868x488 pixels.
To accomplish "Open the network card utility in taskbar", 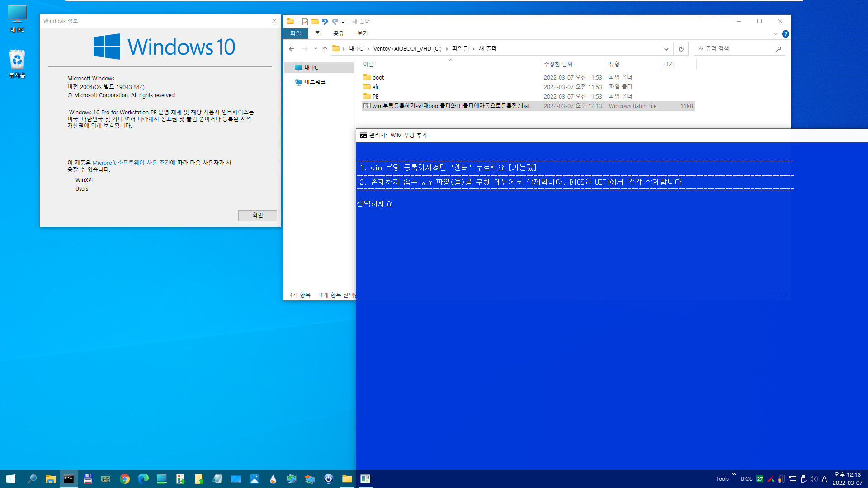I will pyautogui.click(x=106, y=479).
